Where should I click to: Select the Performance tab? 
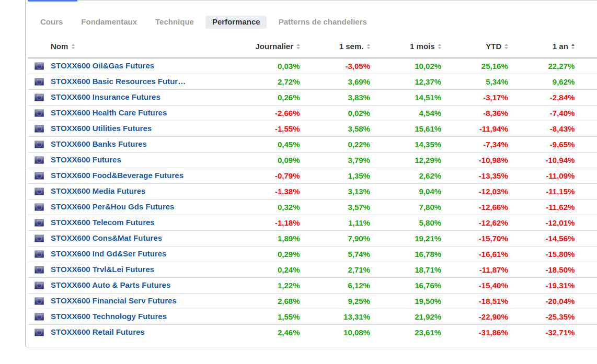(x=236, y=22)
